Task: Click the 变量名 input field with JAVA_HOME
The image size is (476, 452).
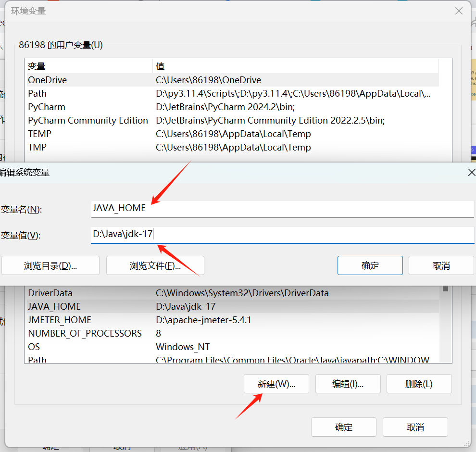Action: (282, 209)
